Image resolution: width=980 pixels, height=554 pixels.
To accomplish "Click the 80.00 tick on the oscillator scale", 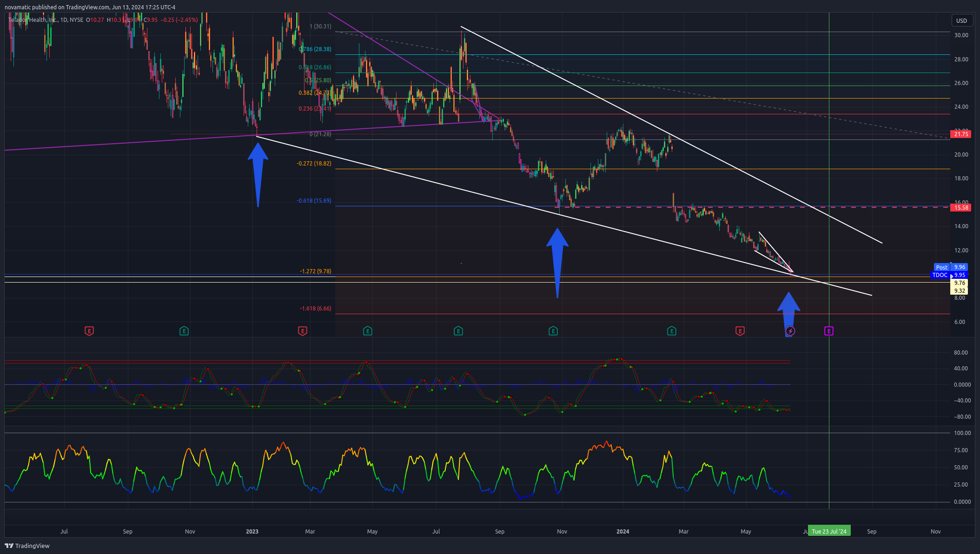I will point(961,353).
